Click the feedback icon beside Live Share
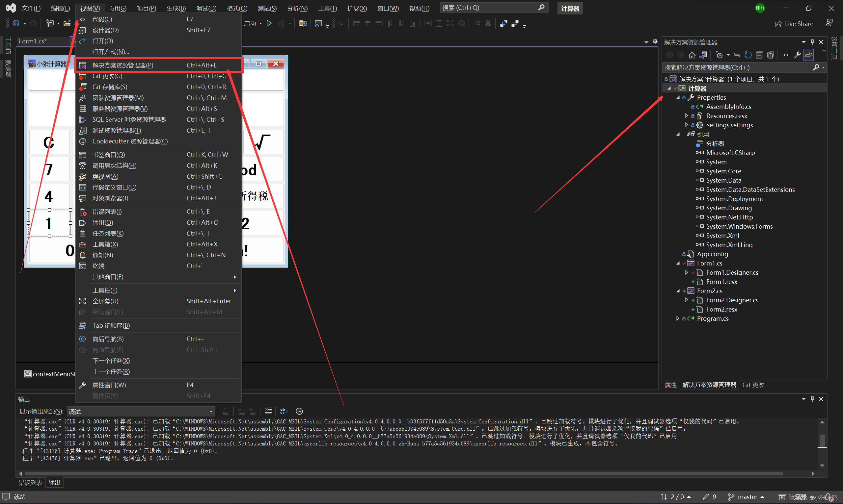 (829, 23)
